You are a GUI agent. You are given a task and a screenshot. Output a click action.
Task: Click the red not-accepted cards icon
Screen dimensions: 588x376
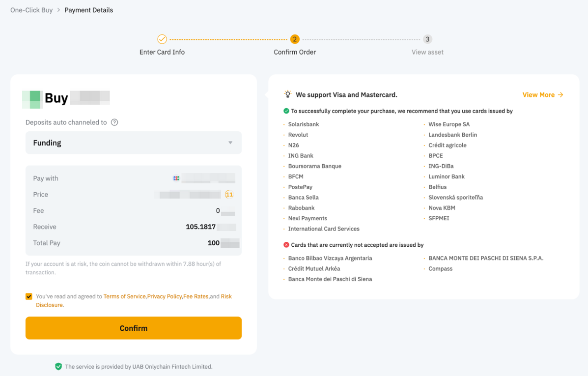[286, 245]
